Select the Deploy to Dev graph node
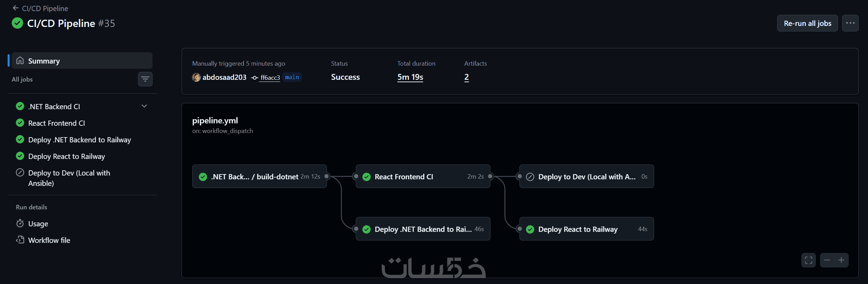 [587, 176]
